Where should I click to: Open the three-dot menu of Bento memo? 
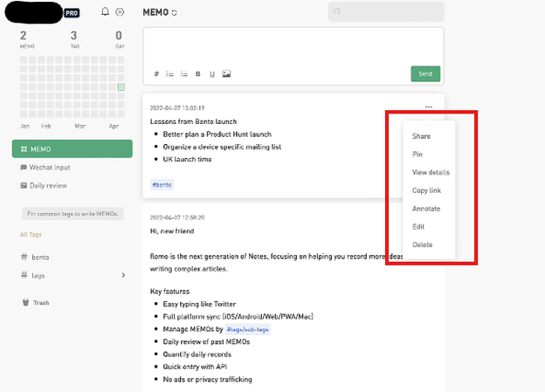(x=429, y=107)
